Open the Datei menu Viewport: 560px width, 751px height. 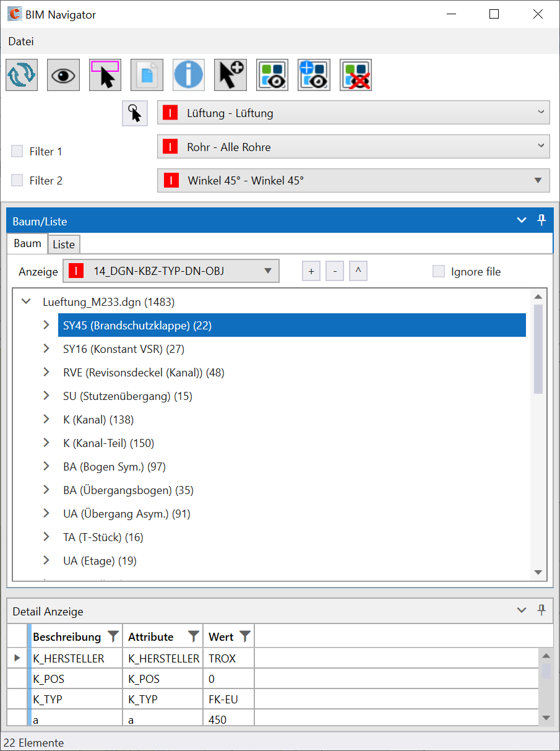(x=21, y=41)
